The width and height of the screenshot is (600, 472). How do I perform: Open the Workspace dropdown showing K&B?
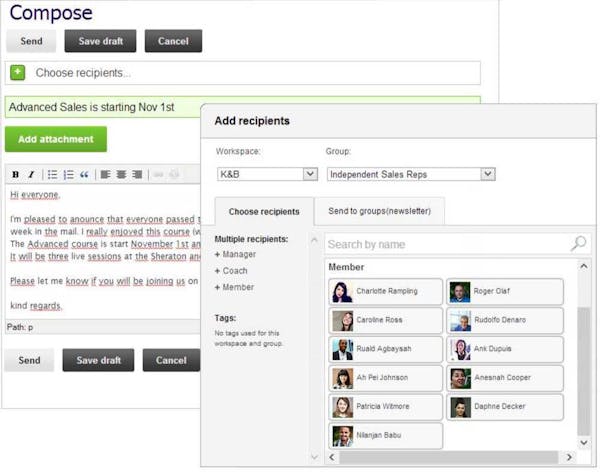267,174
